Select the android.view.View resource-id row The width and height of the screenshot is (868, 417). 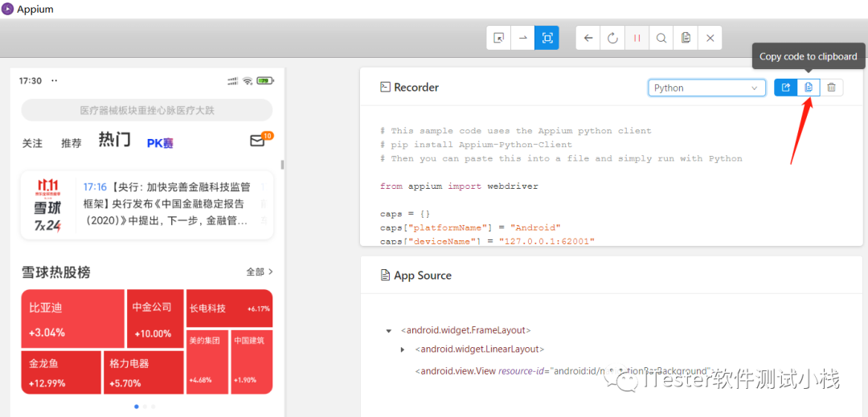click(x=563, y=370)
